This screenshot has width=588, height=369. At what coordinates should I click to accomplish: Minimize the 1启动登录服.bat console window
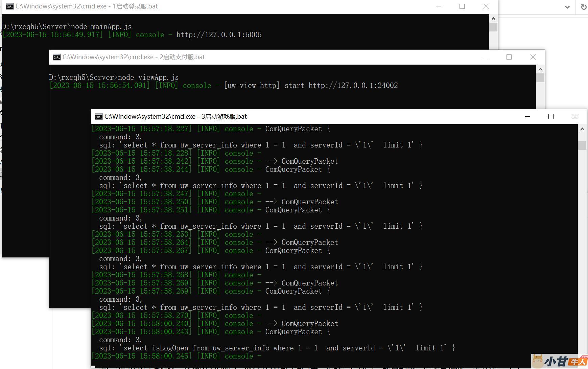click(x=439, y=6)
